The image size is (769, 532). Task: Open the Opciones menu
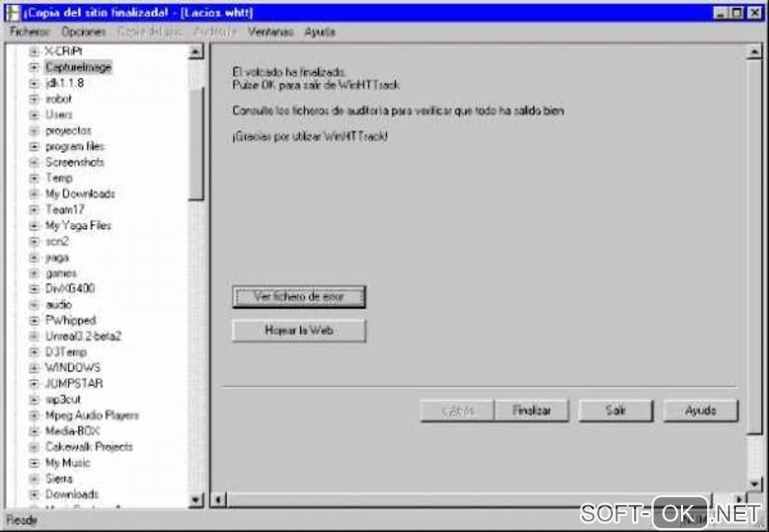84,32
